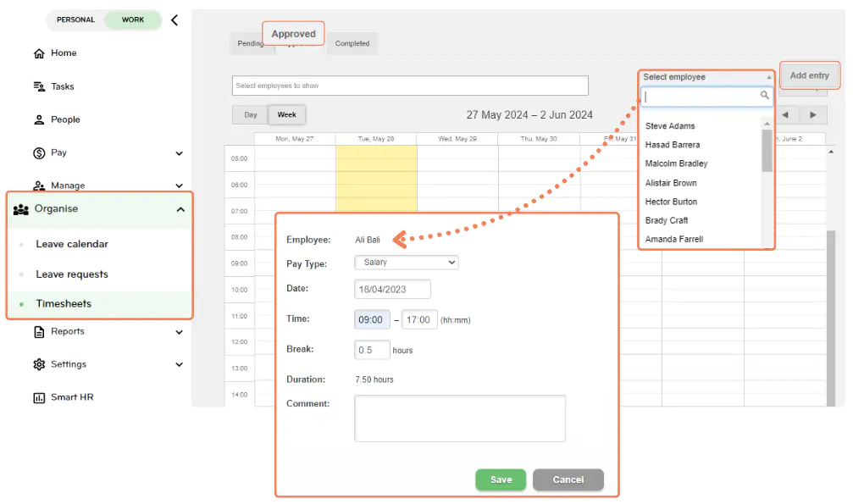Screen dimensions: 853x504
Task: Open Timesheets menu item
Action: coord(64,304)
